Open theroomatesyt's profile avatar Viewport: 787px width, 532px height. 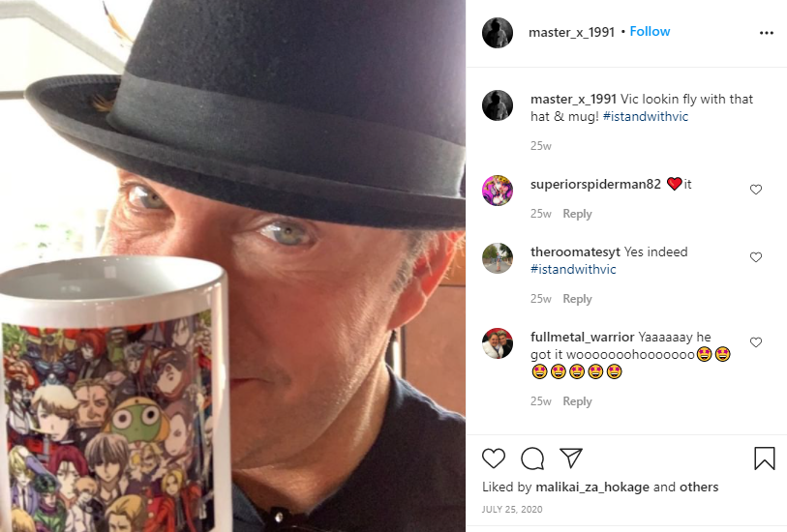(x=498, y=258)
